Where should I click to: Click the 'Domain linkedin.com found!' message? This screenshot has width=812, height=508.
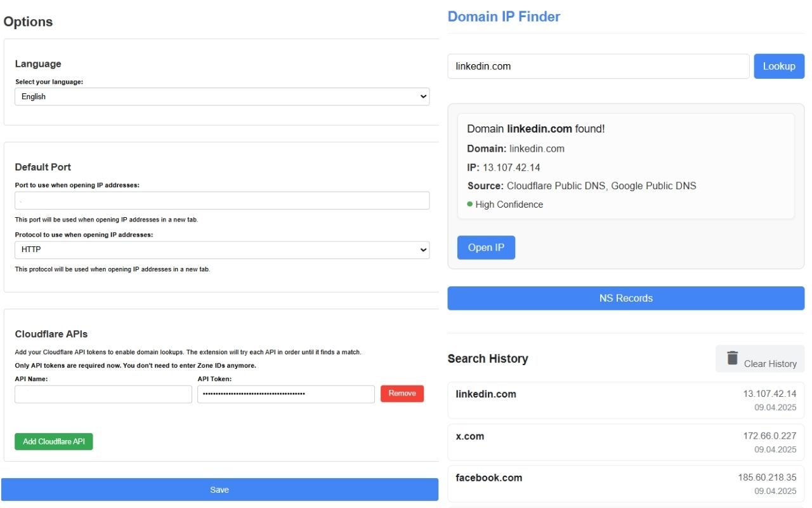coord(536,129)
